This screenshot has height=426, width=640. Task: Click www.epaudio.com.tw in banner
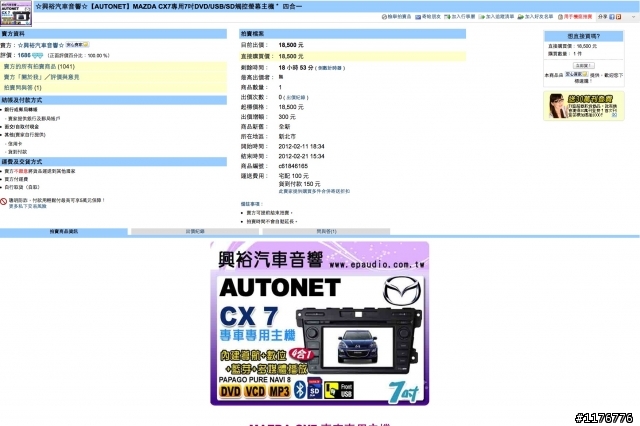pyautogui.click(x=377, y=265)
